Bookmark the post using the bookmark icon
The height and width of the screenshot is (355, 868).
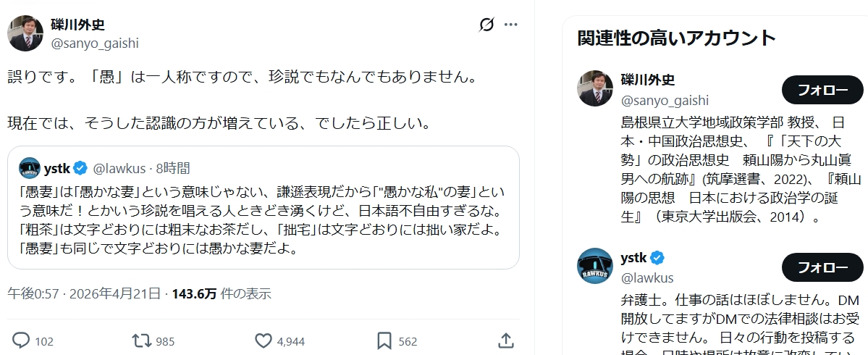[x=384, y=341]
